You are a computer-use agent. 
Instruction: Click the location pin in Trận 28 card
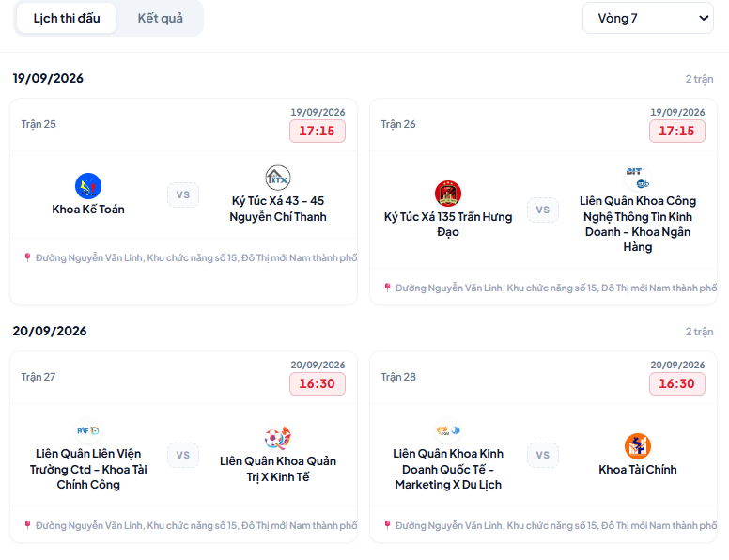pyautogui.click(x=387, y=525)
